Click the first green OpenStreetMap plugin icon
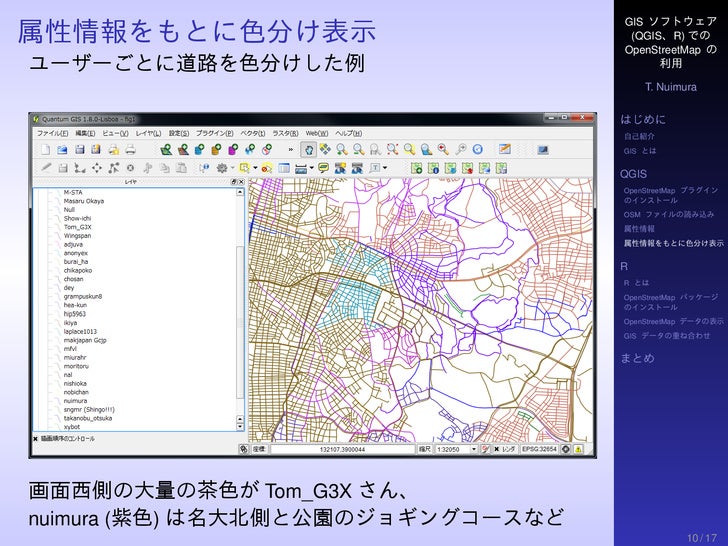Screen dimensions: 728x546 [x=416, y=168]
